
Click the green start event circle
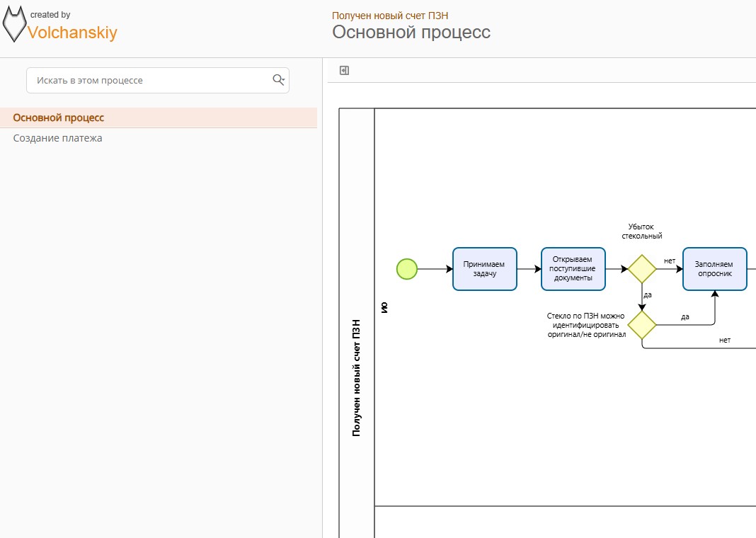pos(407,269)
